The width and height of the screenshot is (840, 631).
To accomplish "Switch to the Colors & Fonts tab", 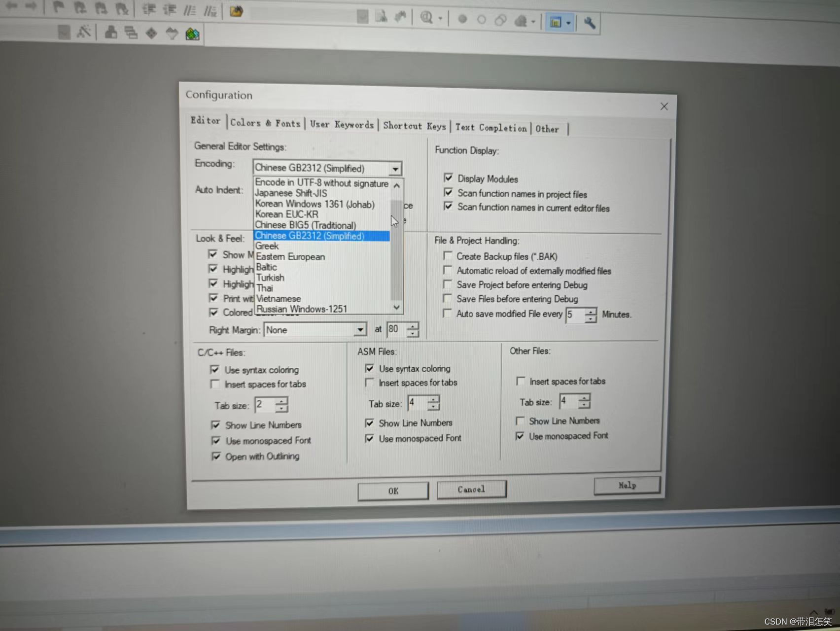I will pyautogui.click(x=265, y=124).
